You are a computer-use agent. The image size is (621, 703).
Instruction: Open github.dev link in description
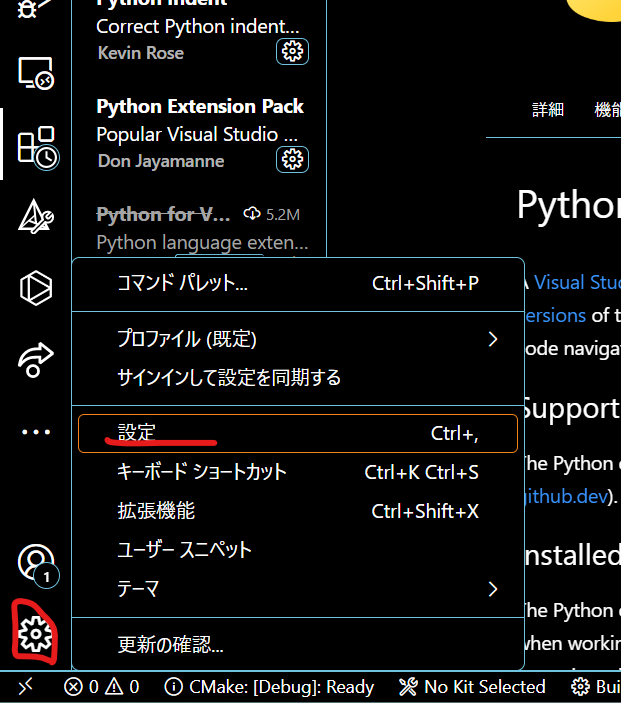coord(567,496)
